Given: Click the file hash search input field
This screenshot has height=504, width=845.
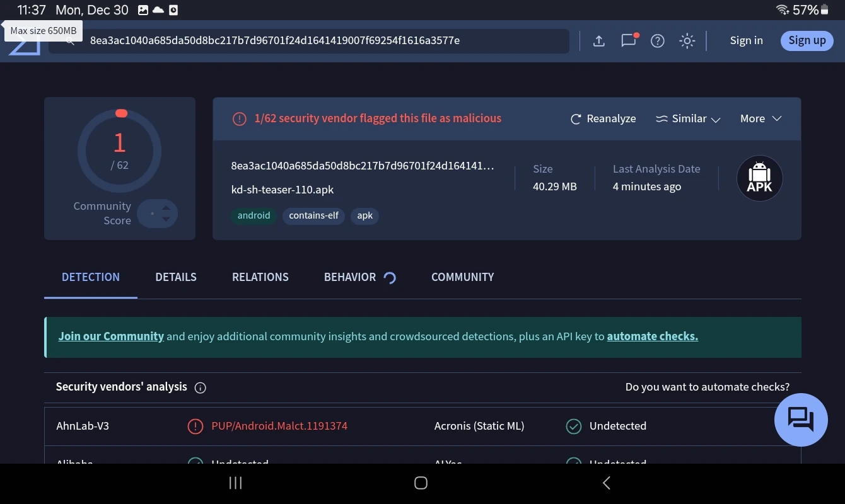Looking at the screenshot, I should coord(315,40).
